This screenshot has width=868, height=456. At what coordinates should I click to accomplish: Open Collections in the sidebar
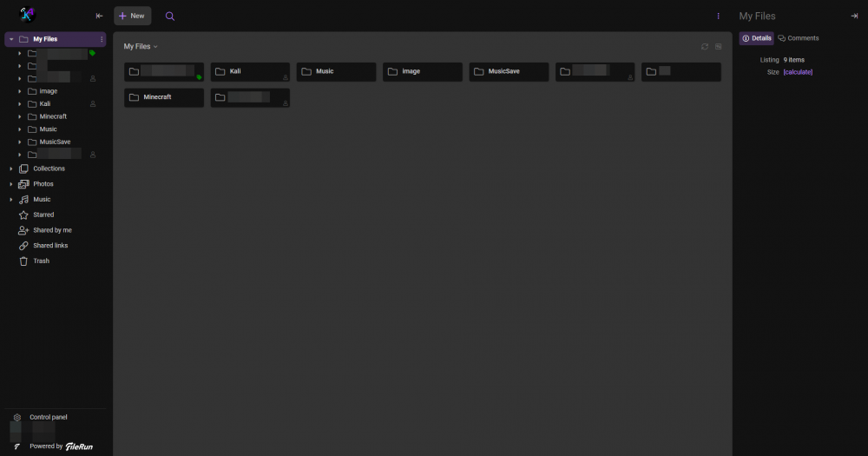pyautogui.click(x=49, y=169)
